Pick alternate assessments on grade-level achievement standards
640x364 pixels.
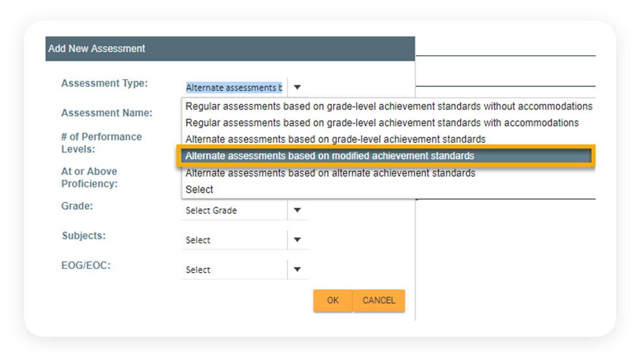pos(335,139)
